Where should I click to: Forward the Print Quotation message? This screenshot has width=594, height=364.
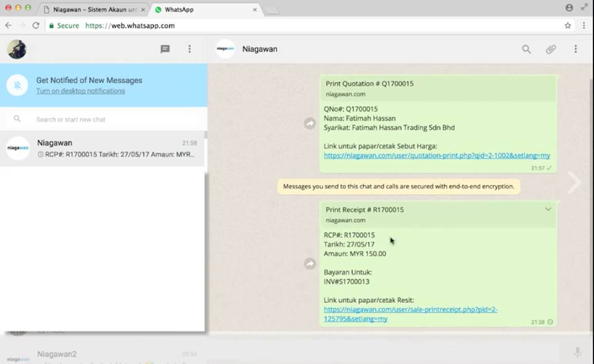point(310,123)
